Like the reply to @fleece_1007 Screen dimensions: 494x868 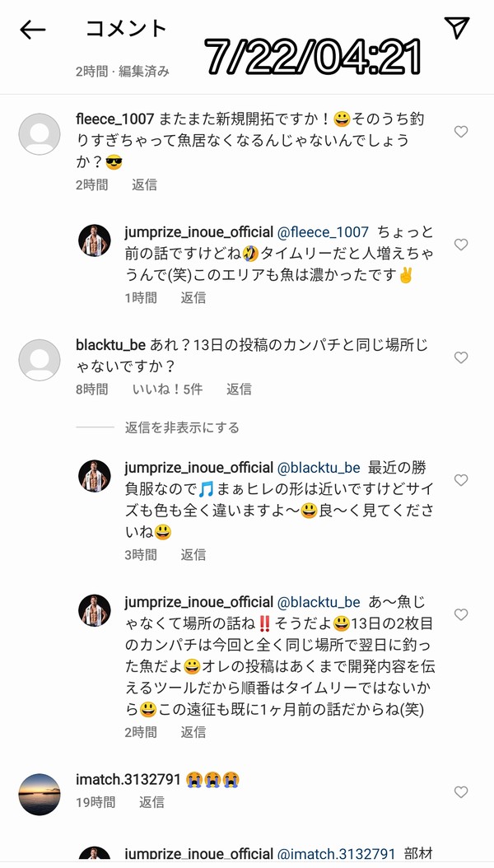(461, 245)
